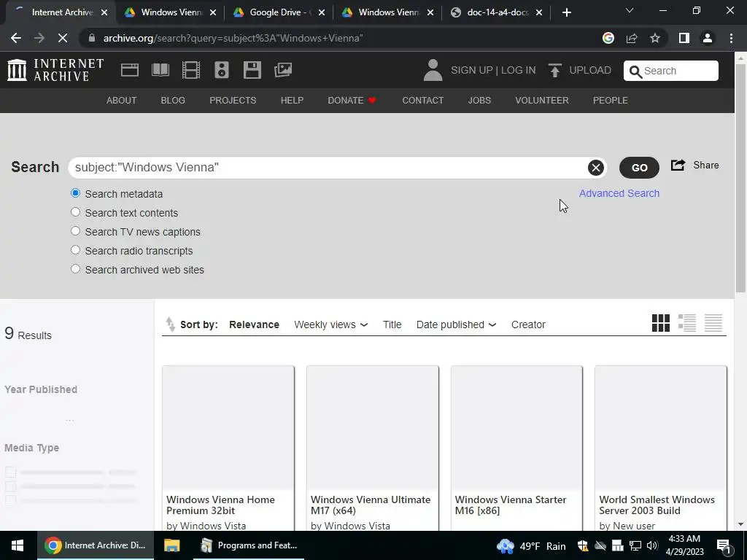Switch to compact list view
Screen dimensions: 747x560
[x=713, y=323]
